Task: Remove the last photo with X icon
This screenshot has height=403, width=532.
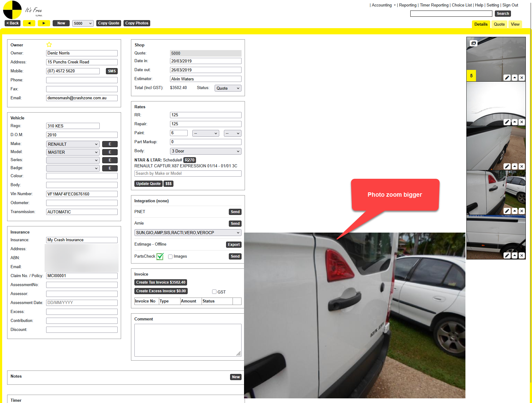Action: click(x=522, y=255)
